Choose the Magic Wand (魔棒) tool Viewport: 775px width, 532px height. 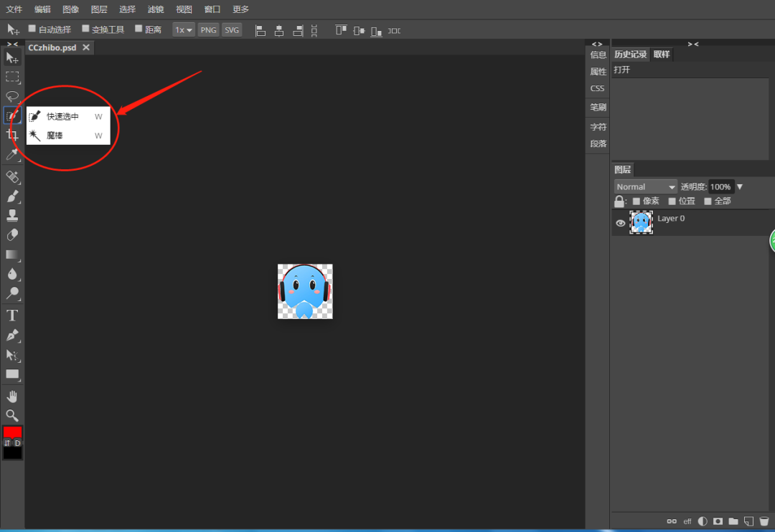pos(55,135)
